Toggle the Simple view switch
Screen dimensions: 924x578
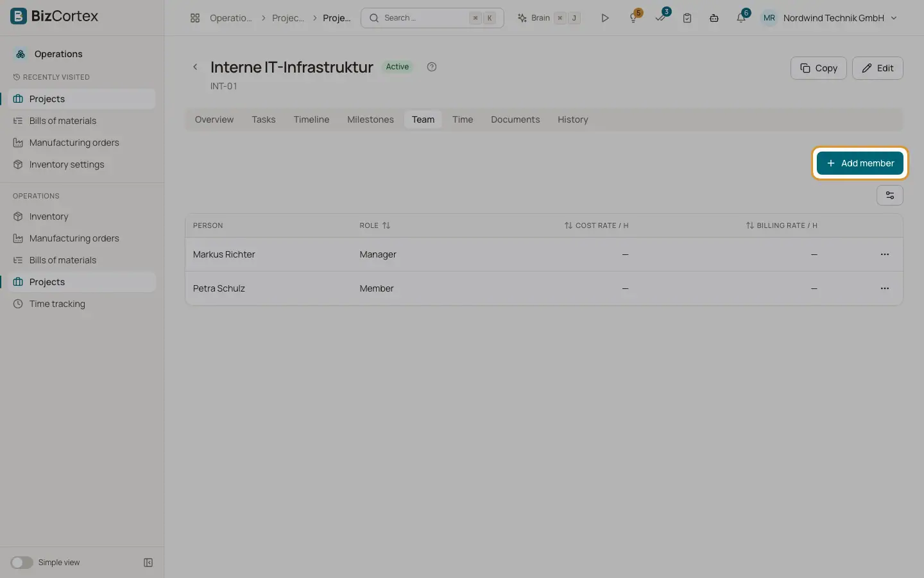click(x=21, y=563)
